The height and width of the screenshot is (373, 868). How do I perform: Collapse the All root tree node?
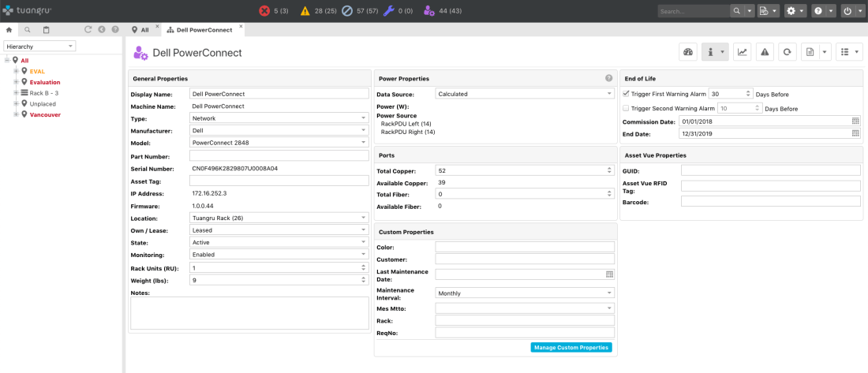7,60
